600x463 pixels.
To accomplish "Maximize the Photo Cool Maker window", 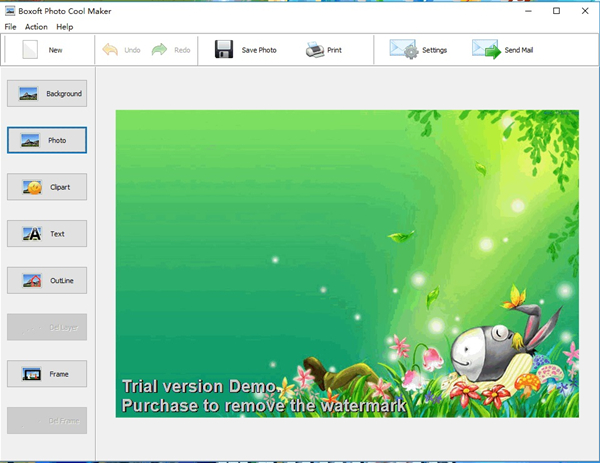I will point(556,11).
